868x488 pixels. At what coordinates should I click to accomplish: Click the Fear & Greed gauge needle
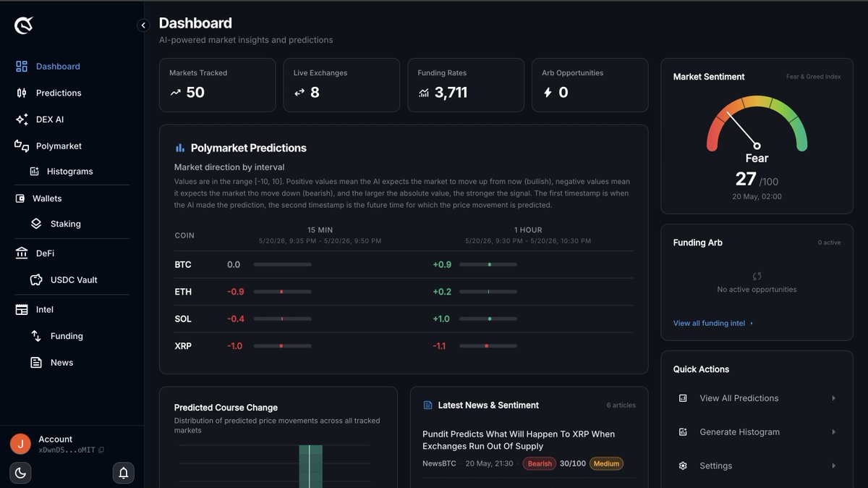pyautogui.click(x=743, y=130)
